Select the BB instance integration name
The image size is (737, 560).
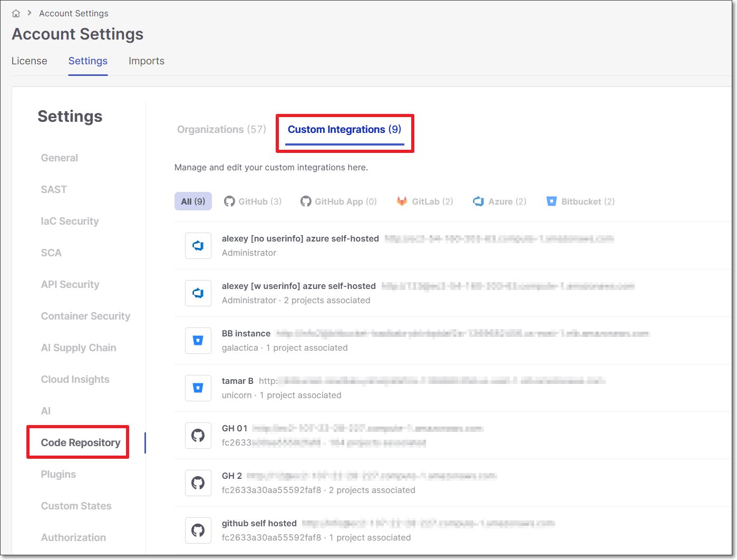[246, 334]
